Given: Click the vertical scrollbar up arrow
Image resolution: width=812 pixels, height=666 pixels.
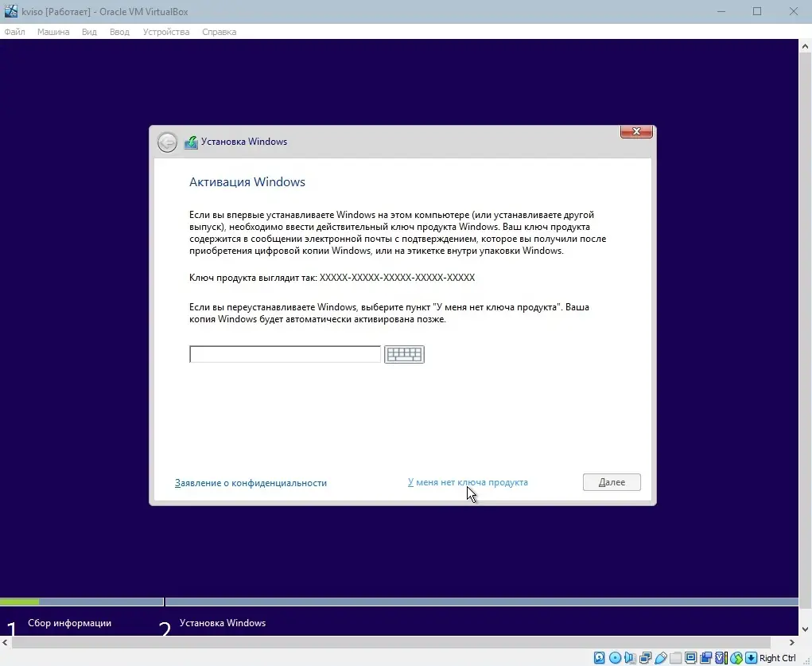Looking at the screenshot, I should [805, 46].
